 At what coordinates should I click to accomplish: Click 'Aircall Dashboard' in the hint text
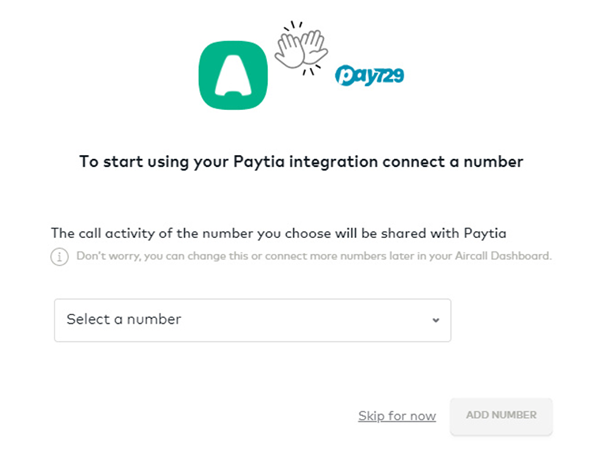pyautogui.click(x=503, y=256)
